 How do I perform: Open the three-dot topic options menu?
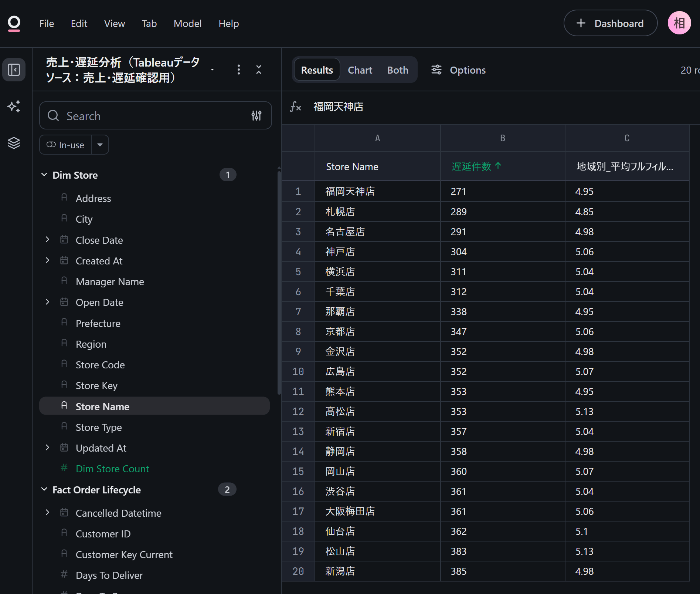(239, 70)
